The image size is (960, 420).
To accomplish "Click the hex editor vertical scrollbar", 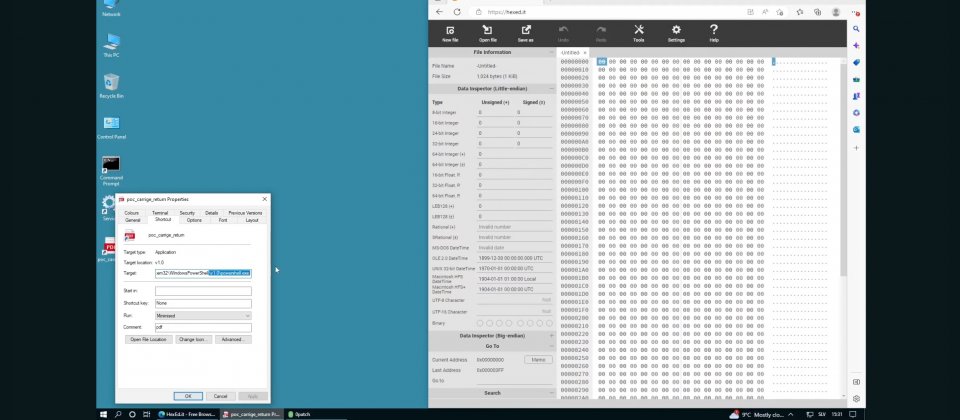I will click(842, 230).
